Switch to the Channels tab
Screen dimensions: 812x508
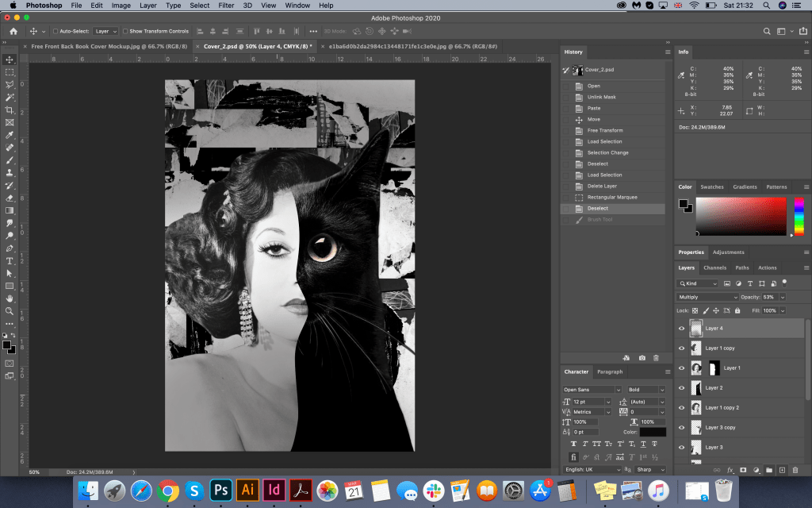click(714, 267)
